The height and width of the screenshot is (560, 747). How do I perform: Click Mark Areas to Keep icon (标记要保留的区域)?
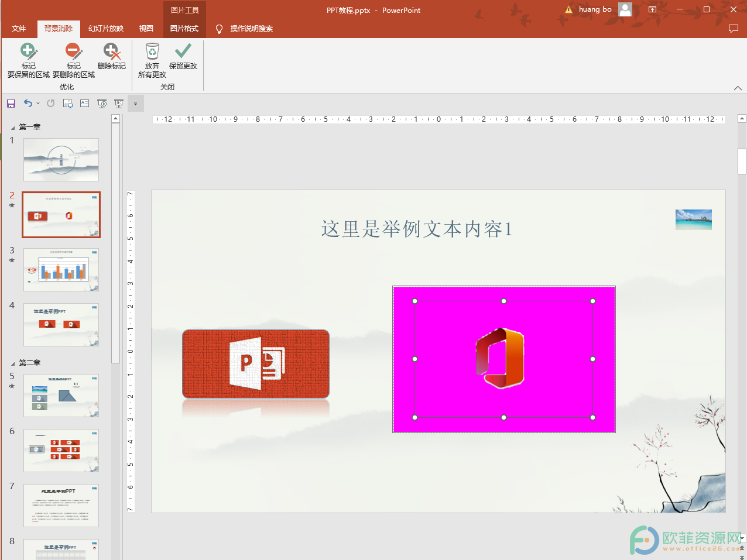[x=28, y=51]
